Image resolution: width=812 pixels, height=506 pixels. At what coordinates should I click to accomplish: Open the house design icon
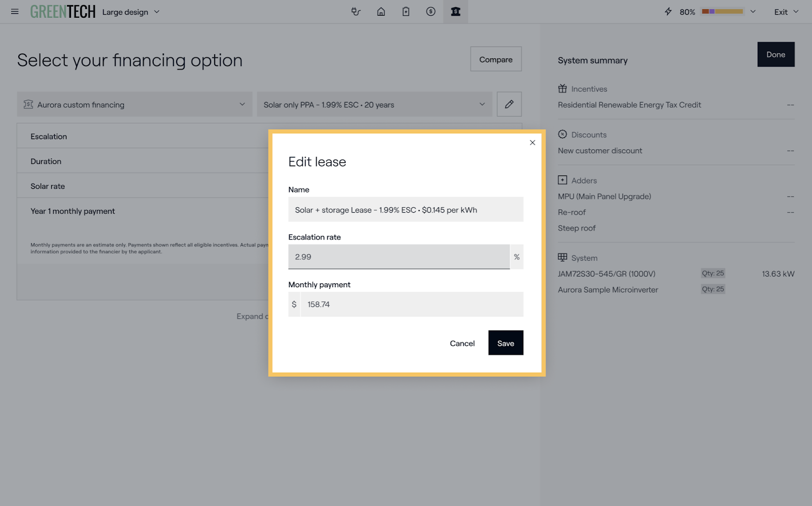coord(381,12)
